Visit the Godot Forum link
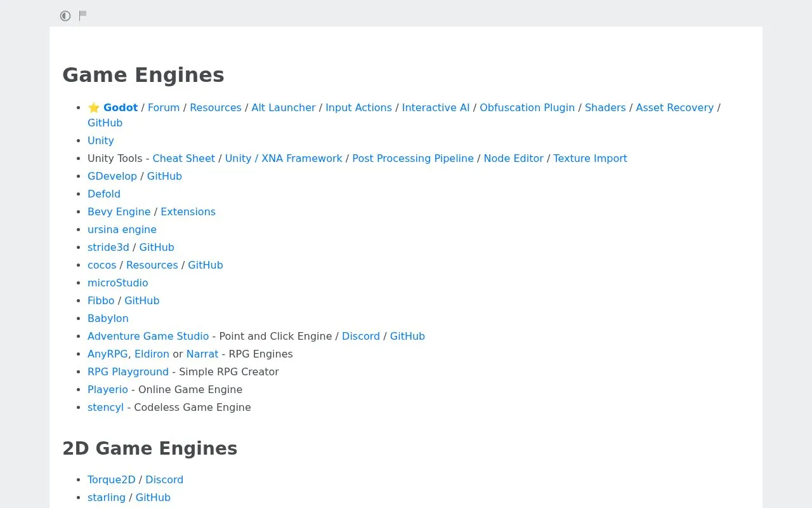 164,107
